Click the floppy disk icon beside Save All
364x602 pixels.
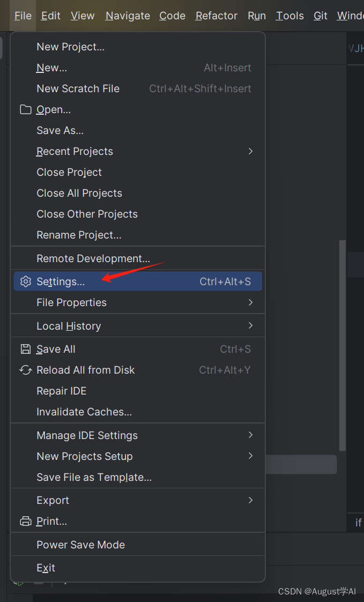[x=25, y=348]
